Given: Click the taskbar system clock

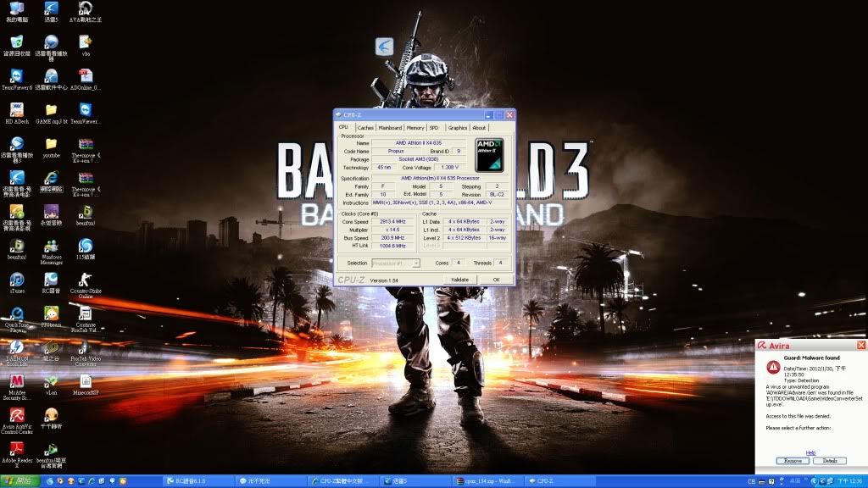Looking at the screenshot, I should tap(849, 481).
